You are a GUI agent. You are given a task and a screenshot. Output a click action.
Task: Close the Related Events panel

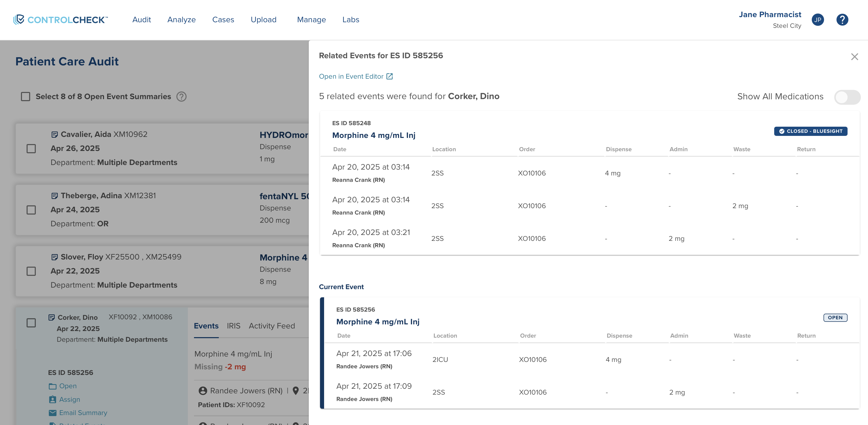point(854,57)
